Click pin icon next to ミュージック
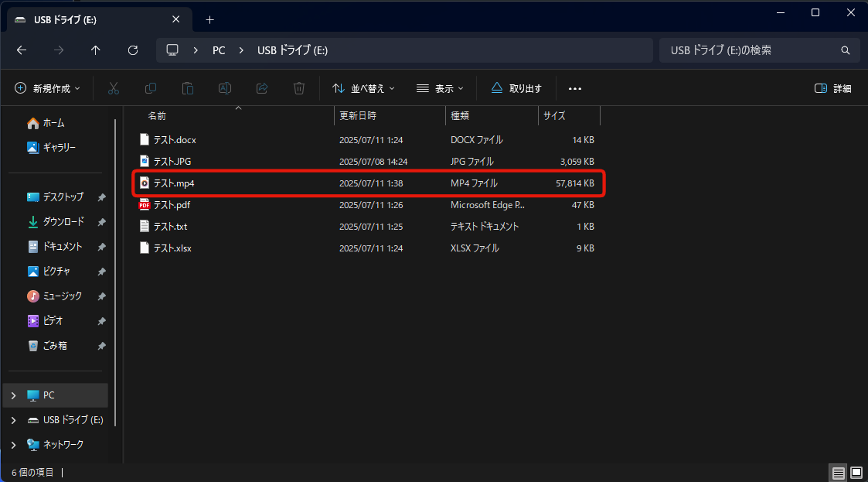 point(102,296)
